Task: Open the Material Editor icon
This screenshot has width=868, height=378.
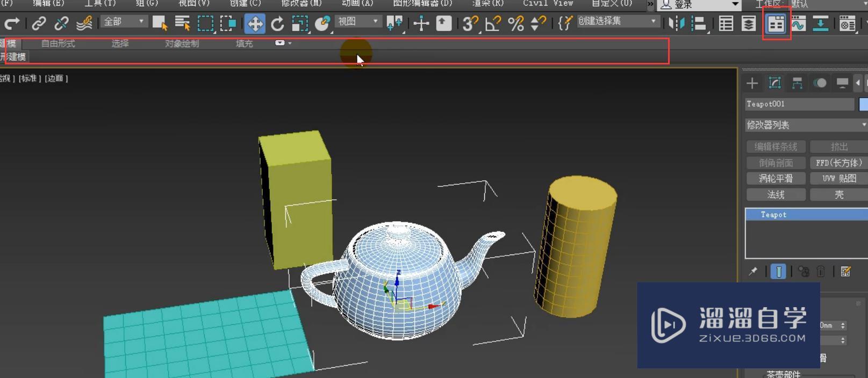Action: [x=847, y=24]
